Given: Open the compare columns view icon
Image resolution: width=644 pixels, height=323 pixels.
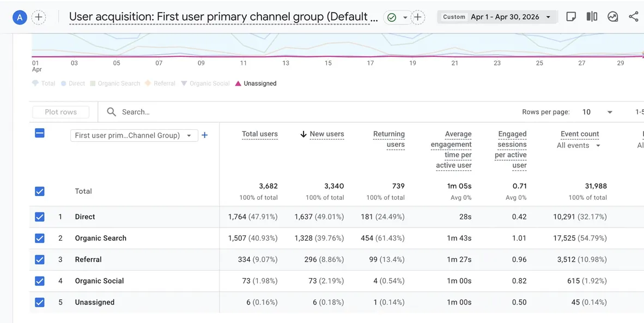Looking at the screenshot, I should tap(592, 16).
